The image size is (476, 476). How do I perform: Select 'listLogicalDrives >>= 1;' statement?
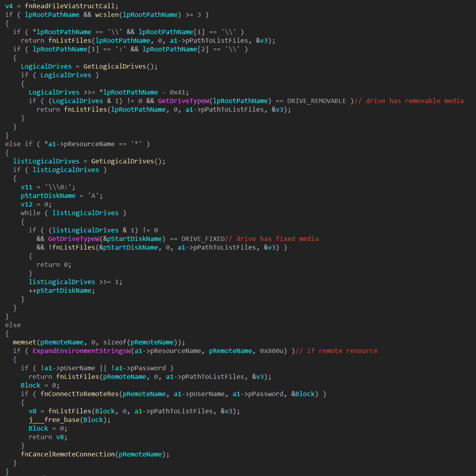pos(76,282)
